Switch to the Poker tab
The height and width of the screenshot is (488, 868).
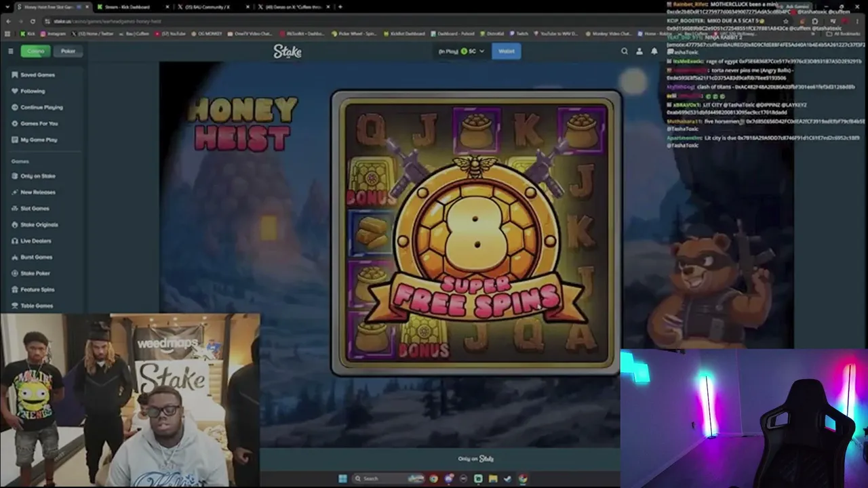pyautogui.click(x=68, y=51)
